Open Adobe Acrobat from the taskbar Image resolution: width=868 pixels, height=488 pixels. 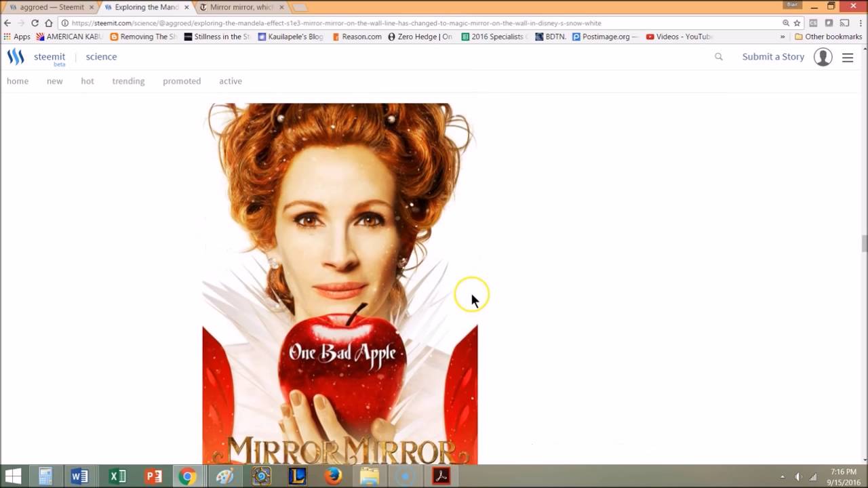tap(441, 476)
